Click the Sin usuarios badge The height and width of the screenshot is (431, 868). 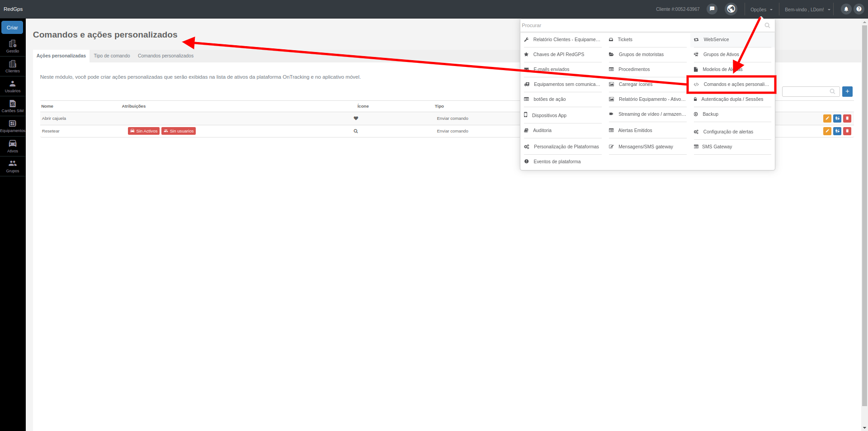(x=179, y=131)
